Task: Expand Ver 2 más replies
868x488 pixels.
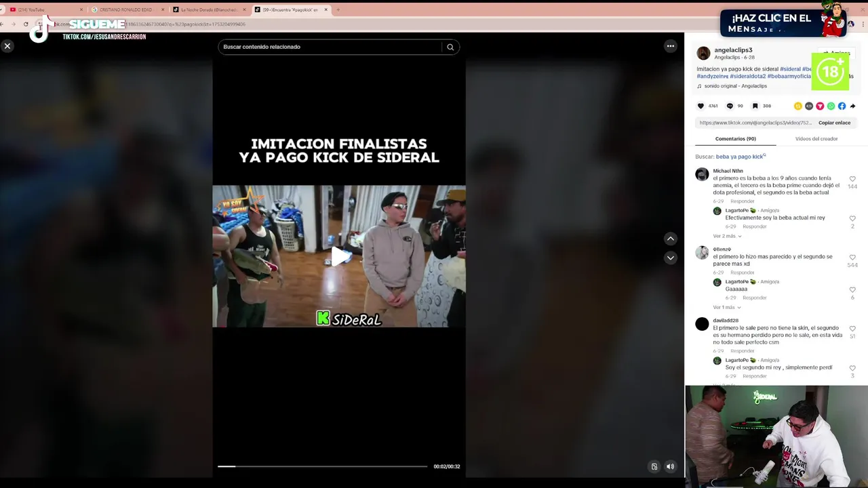Action: point(727,236)
